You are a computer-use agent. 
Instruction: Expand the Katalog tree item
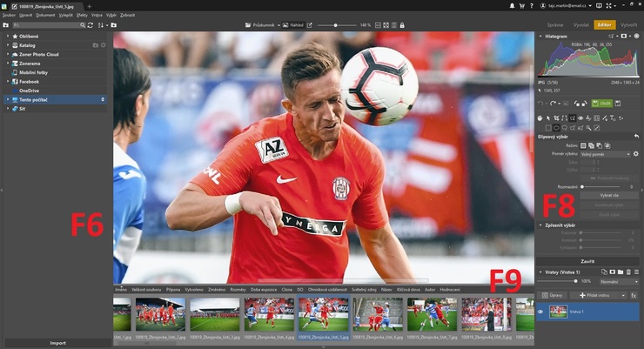point(8,44)
